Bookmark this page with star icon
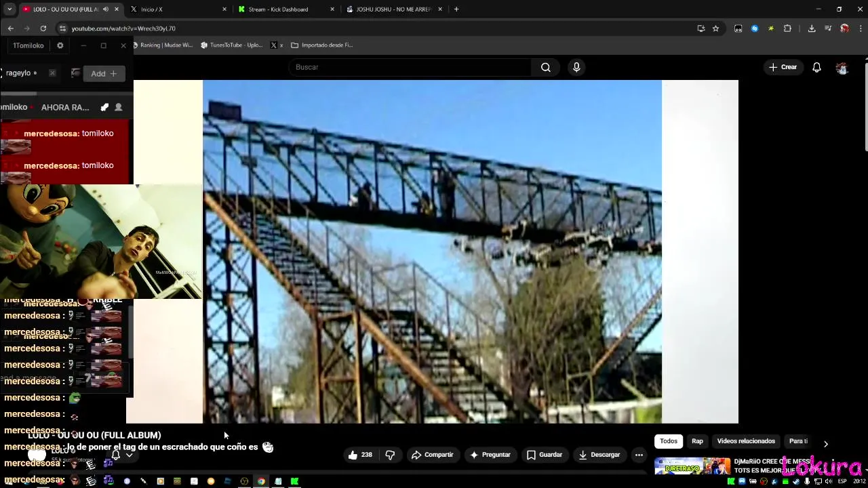868x488 pixels. pos(715,28)
